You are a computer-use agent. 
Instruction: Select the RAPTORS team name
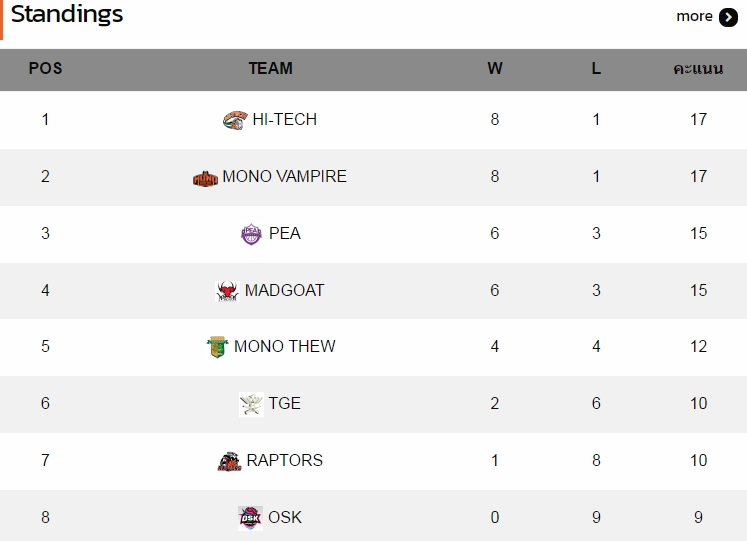(284, 460)
